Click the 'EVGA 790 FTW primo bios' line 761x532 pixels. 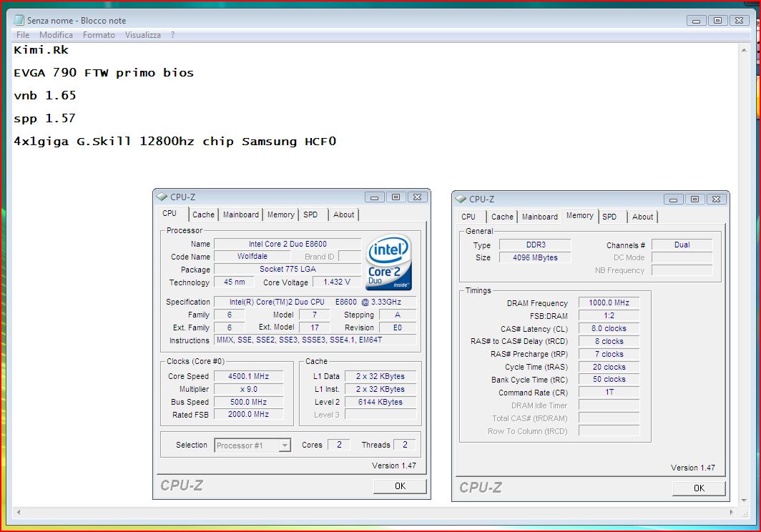[x=104, y=73]
